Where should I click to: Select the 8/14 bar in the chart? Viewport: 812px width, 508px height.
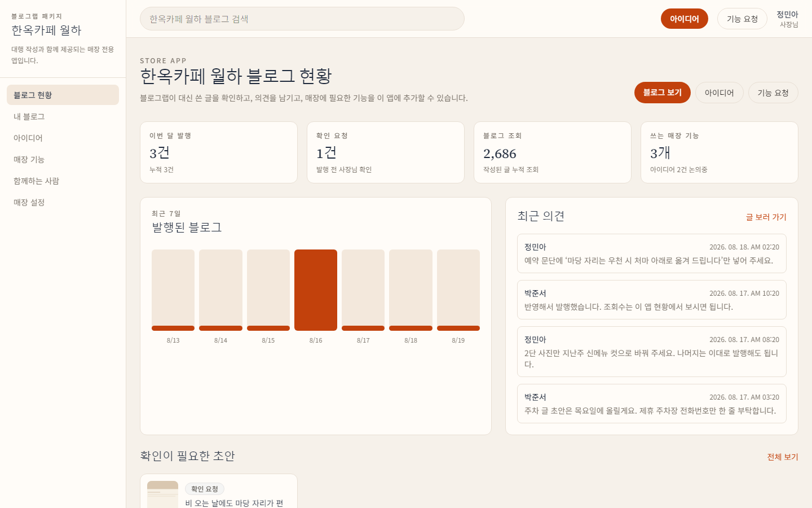(220, 290)
